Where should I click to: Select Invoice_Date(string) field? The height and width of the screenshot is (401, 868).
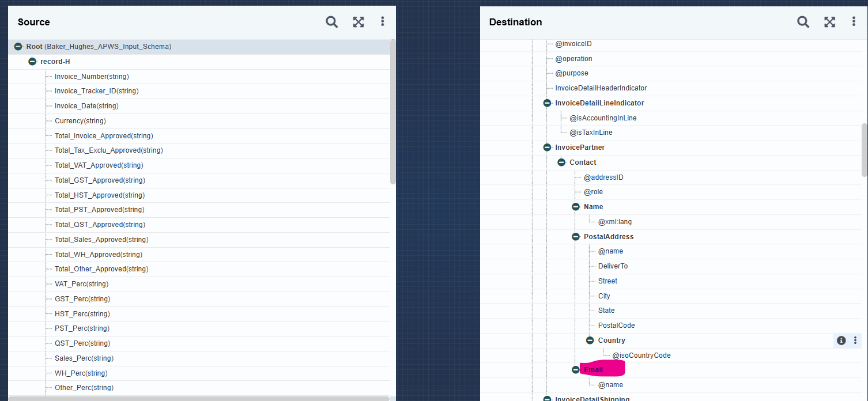point(86,106)
